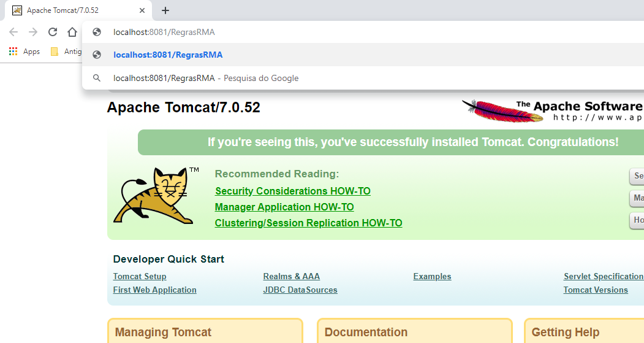Open the yellow Antig bookmark folder
644x343 pixels.
pos(66,52)
